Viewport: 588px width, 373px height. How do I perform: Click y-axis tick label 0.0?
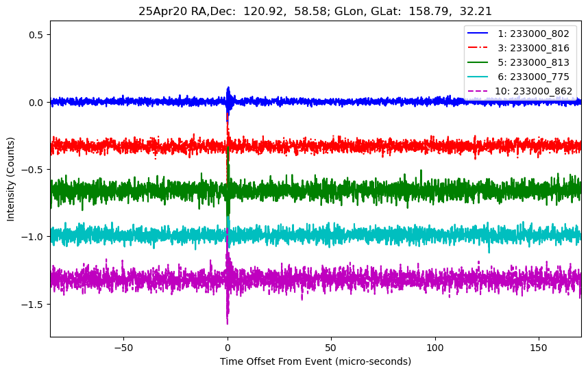click(x=36, y=102)
